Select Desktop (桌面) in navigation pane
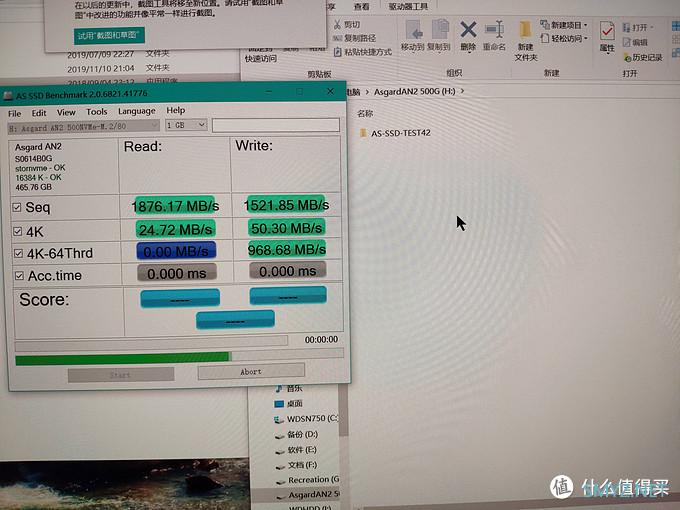Screen dimensions: 680x510 pos(289,404)
